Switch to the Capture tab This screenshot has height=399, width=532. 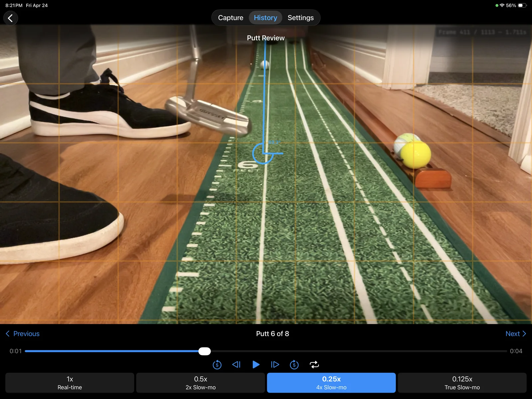click(230, 17)
